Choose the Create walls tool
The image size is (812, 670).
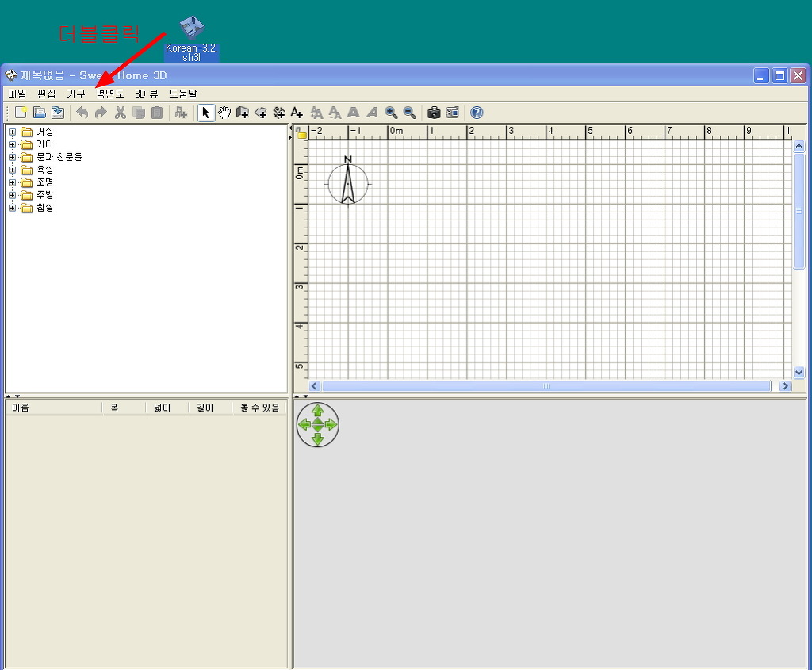click(243, 113)
